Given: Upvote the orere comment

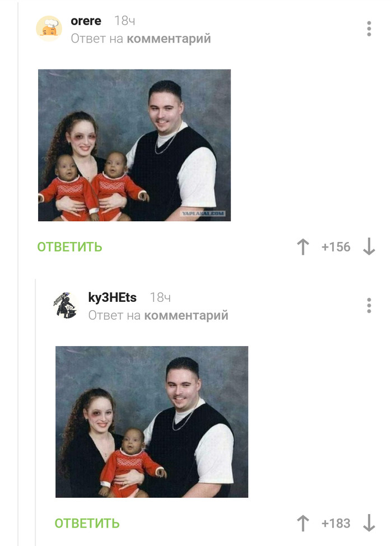Looking at the screenshot, I should 303,247.
